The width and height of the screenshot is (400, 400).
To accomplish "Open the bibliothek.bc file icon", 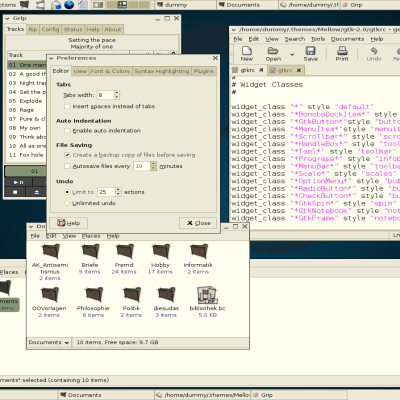I will pyautogui.click(x=207, y=295).
